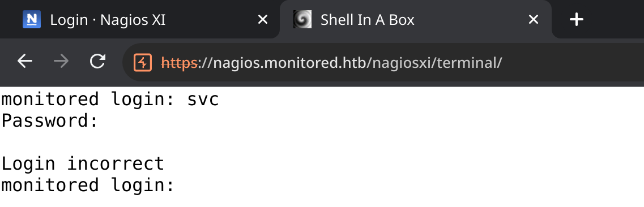Reload the terminal page
The width and height of the screenshot is (644, 207).
coord(98,62)
